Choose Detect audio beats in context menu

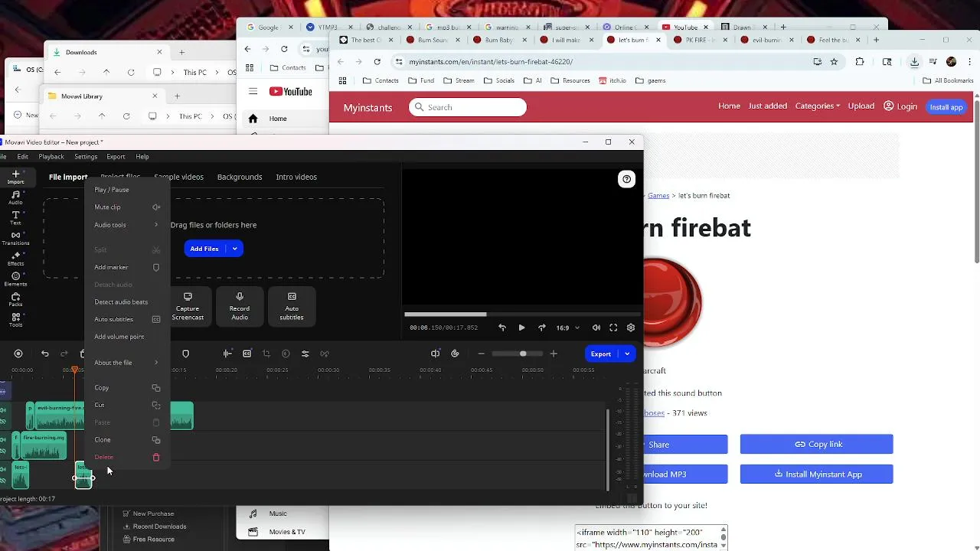tap(127, 302)
